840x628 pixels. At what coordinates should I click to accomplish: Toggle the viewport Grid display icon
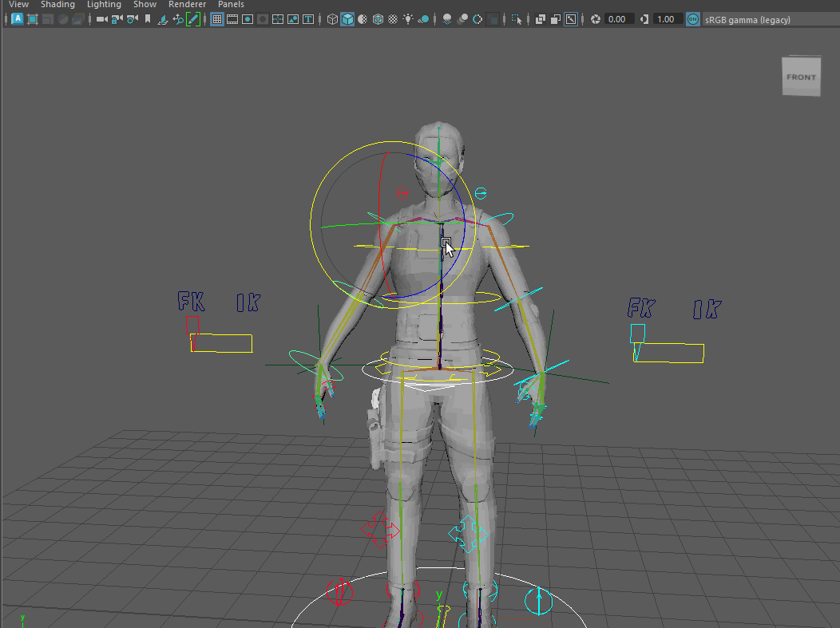point(216,19)
